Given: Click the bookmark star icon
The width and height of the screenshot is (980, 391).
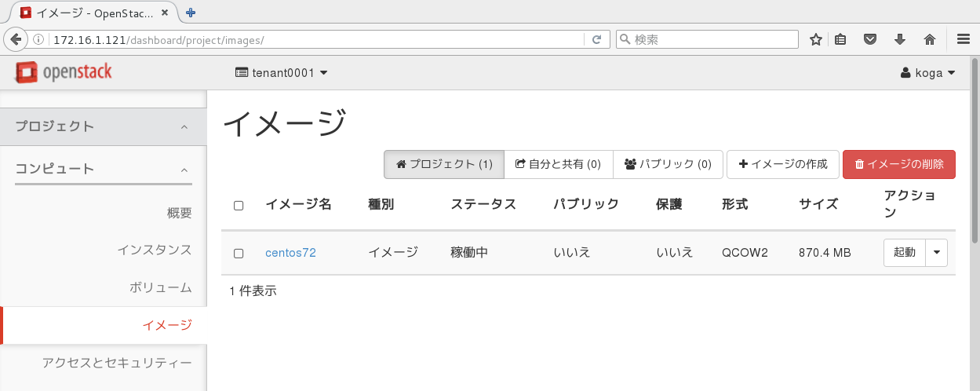Looking at the screenshot, I should pos(816,39).
